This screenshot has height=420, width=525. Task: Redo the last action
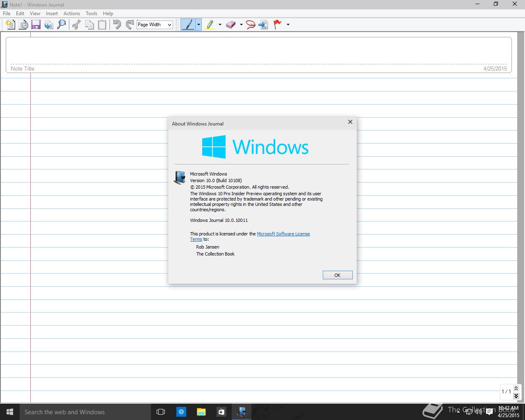(130, 25)
